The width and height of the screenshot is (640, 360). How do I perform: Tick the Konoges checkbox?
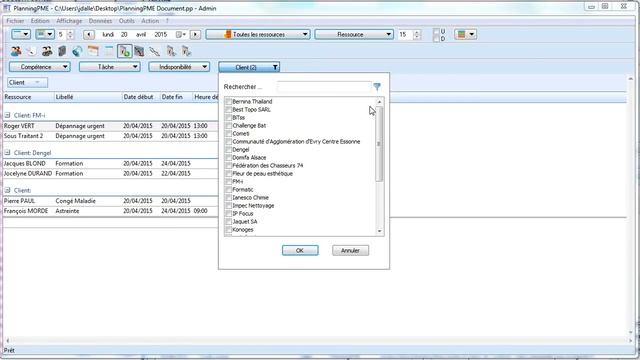click(229, 229)
